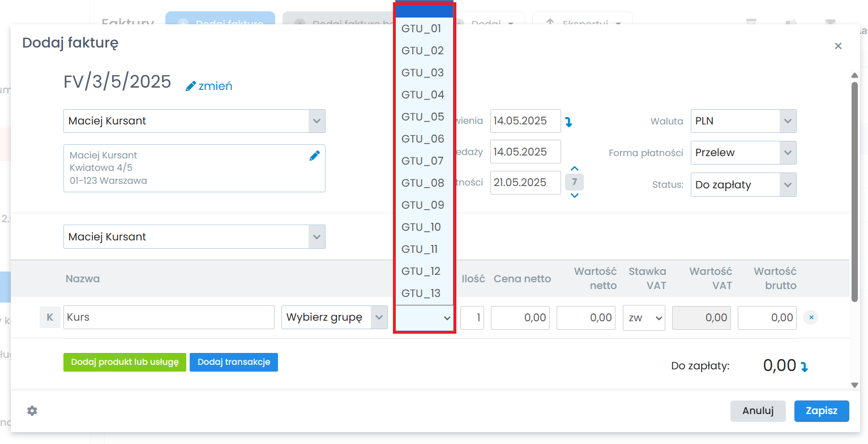Decrease payment days with down chevron
The height and width of the screenshot is (444, 868).
tap(575, 196)
